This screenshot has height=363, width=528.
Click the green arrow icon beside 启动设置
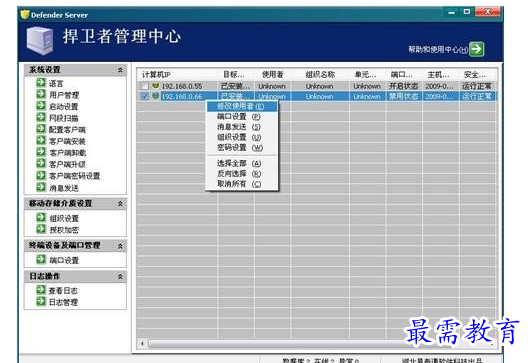click(x=41, y=106)
